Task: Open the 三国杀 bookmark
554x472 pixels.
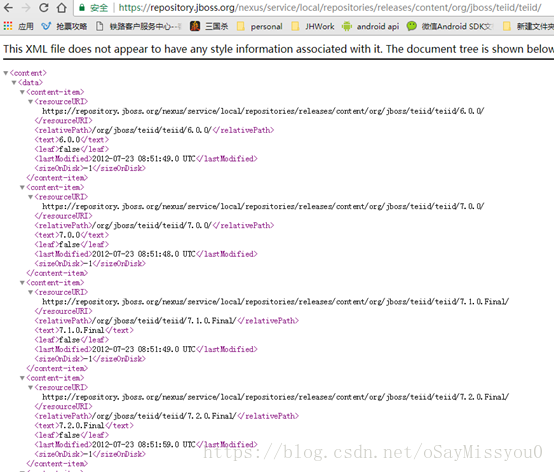Action: [x=209, y=26]
